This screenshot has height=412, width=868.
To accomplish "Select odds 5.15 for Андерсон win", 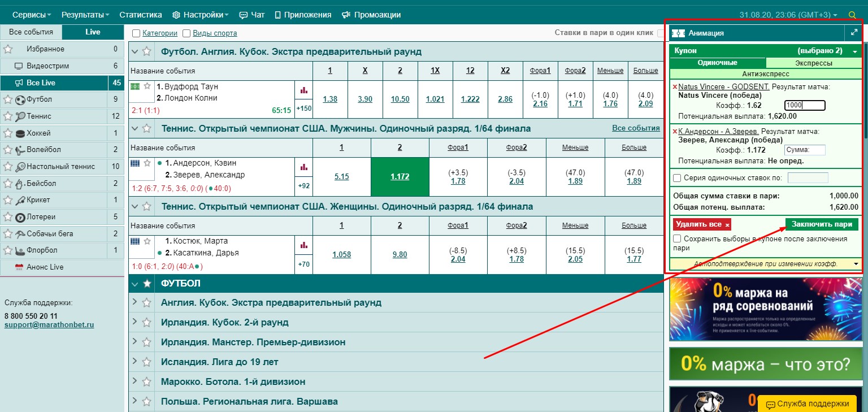I will point(341,176).
